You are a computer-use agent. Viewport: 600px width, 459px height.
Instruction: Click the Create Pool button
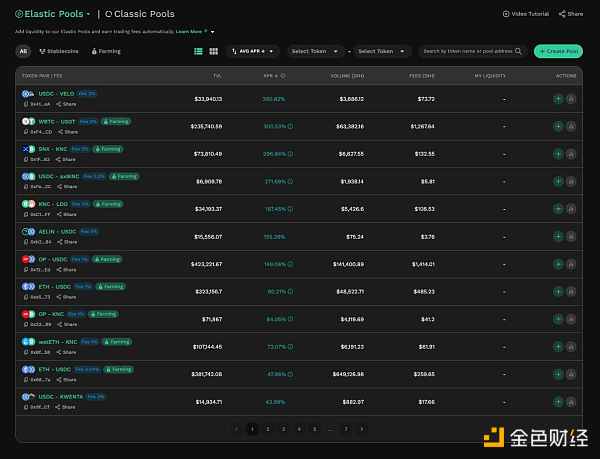558,51
